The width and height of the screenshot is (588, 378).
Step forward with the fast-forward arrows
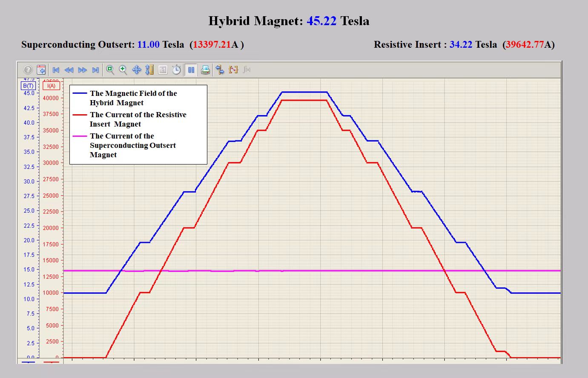click(x=83, y=70)
